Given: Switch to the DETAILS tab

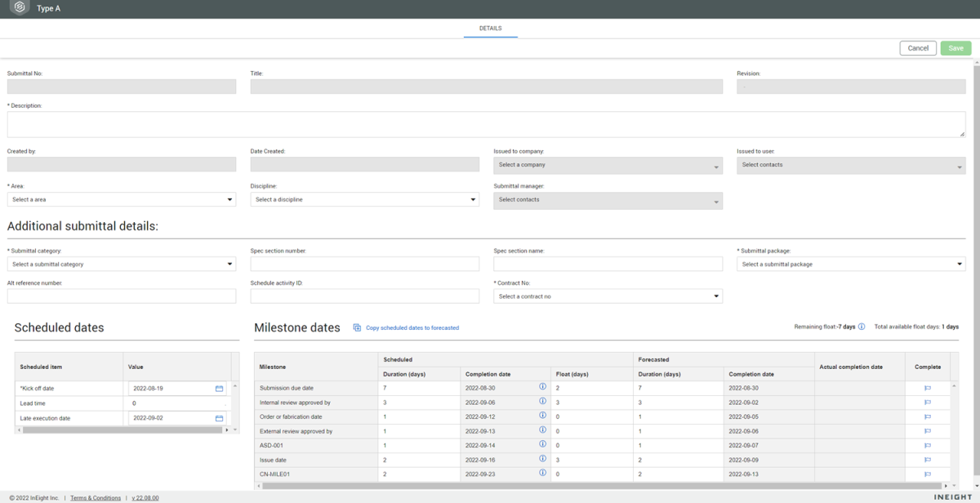Looking at the screenshot, I should 490,29.
